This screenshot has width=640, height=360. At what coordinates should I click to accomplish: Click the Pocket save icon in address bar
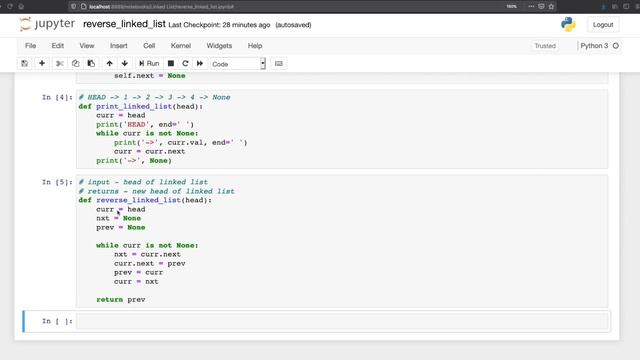(541, 7)
